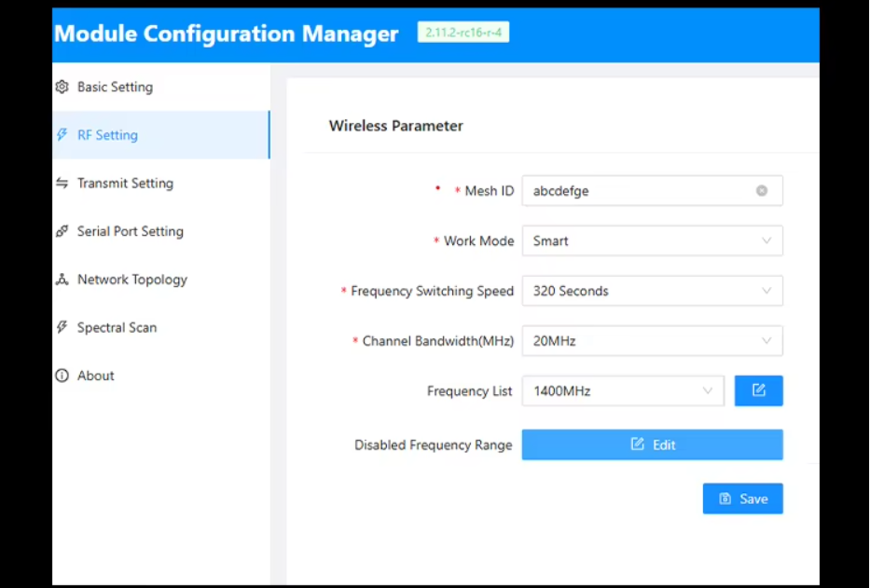The image size is (870, 588).
Task: Click the Network Topology nodes icon
Action: [62, 279]
